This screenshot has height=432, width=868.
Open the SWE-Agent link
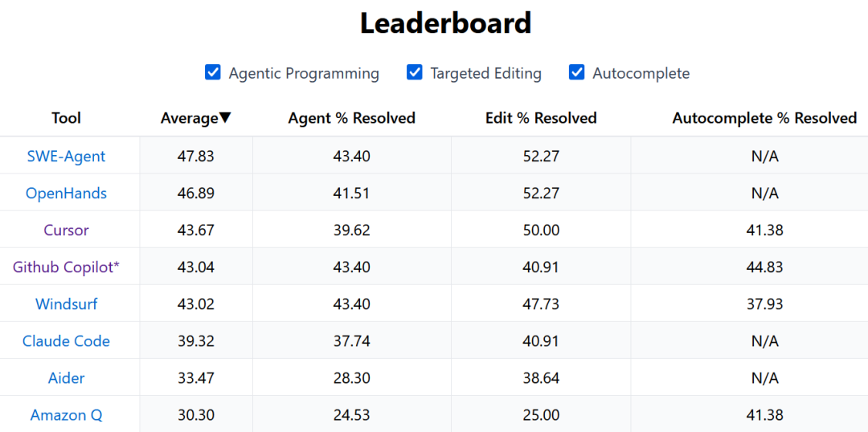point(66,157)
